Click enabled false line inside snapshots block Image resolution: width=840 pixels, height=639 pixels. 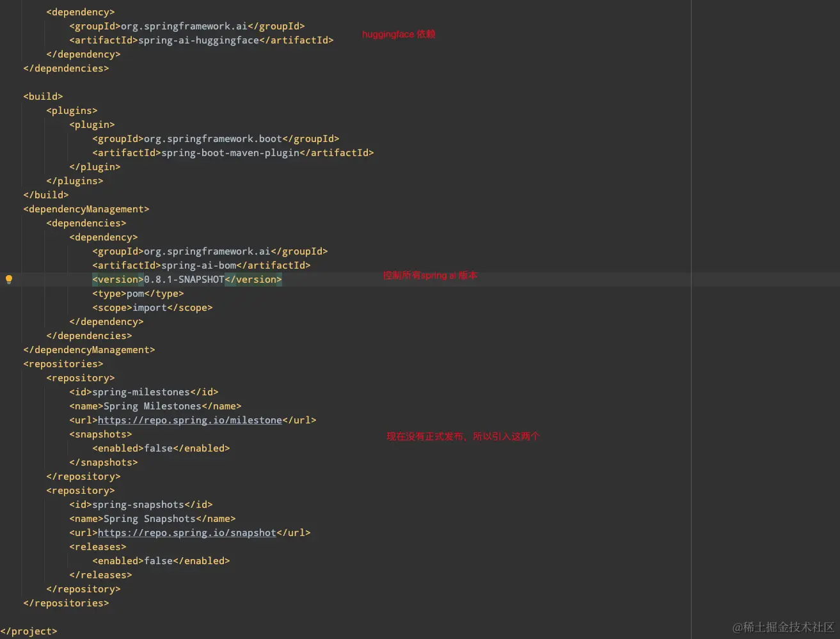tap(161, 448)
